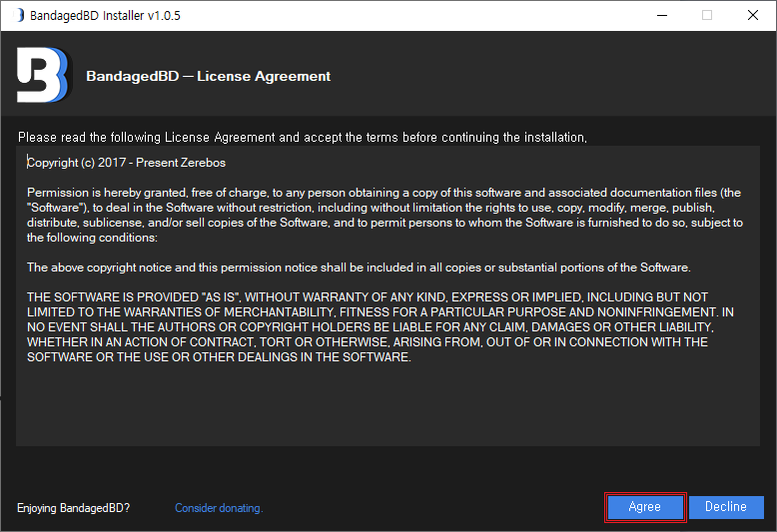
Task: Click the 'THE SOFTWARE IS PROVIDED "AS IS"' paragraph
Action: coord(381,327)
